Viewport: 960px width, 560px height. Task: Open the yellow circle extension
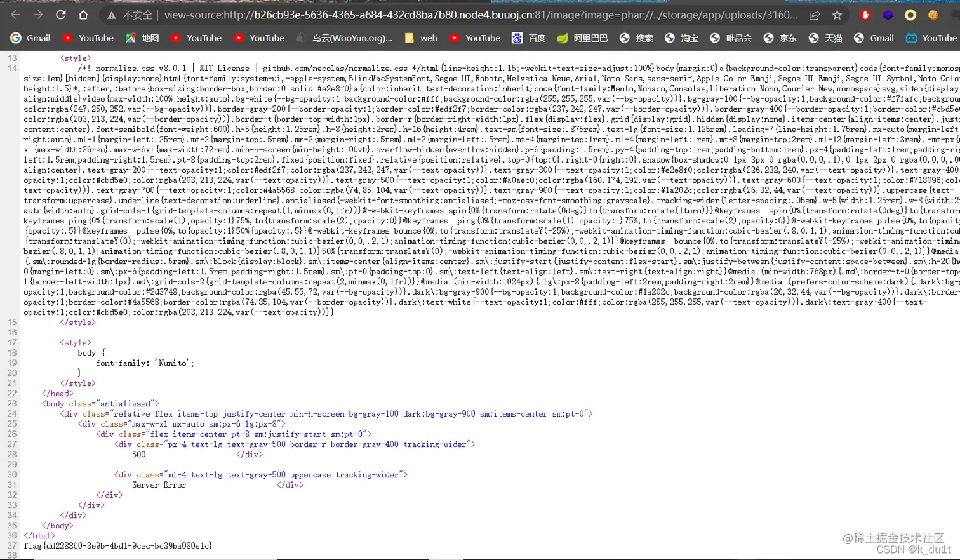(910, 15)
